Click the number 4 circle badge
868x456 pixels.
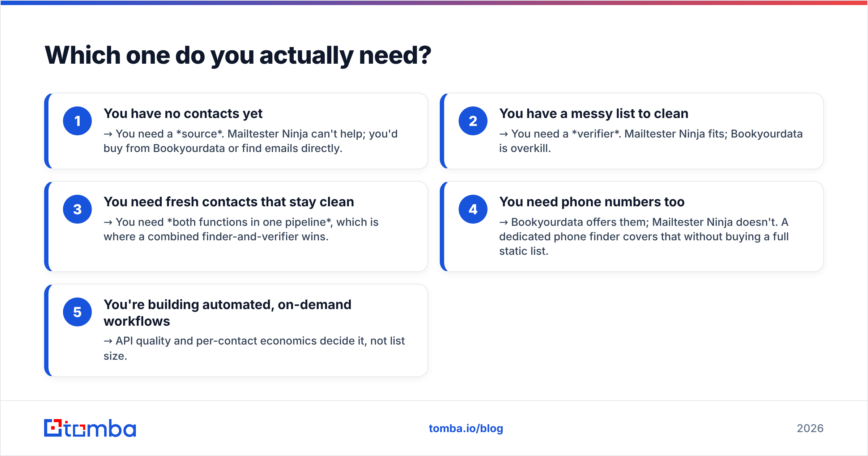pyautogui.click(x=473, y=209)
